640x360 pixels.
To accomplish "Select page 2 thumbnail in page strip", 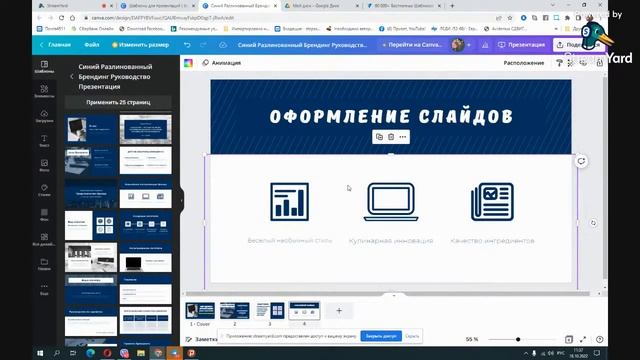I will (x=235, y=311).
